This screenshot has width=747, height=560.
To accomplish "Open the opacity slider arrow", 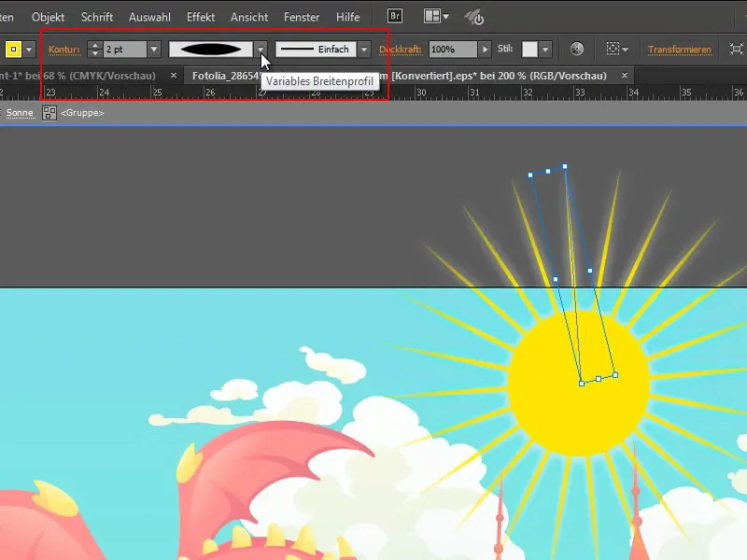I will pos(485,49).
